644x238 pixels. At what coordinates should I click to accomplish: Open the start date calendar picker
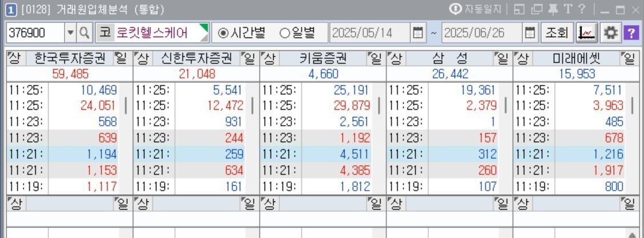pos(418,33)
